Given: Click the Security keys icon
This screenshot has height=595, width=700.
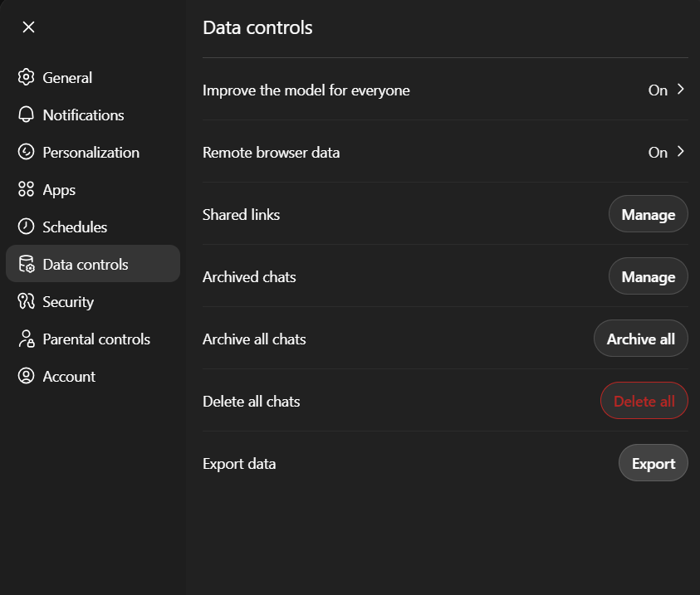Looking at the screenshot, I should 27,302.
